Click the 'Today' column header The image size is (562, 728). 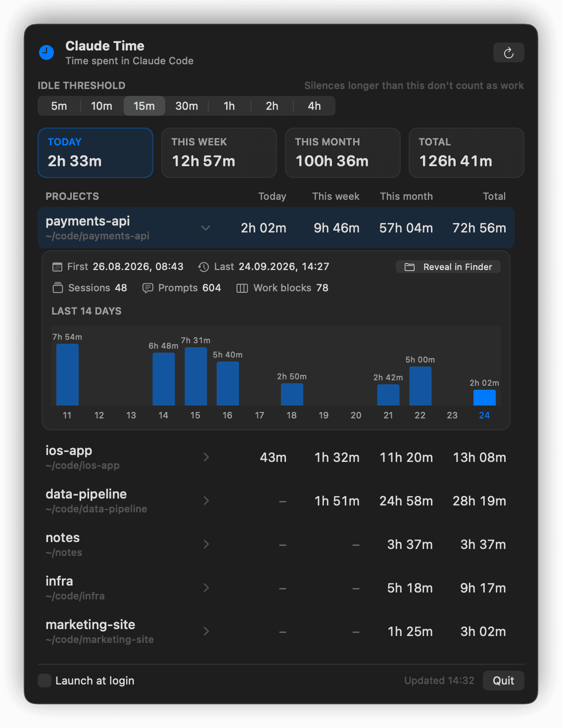tap(272, 196)
